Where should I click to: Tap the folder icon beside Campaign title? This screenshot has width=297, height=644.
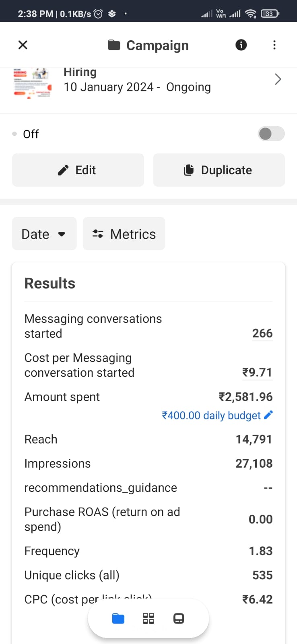pyautogui.click(x=114, y=45)
